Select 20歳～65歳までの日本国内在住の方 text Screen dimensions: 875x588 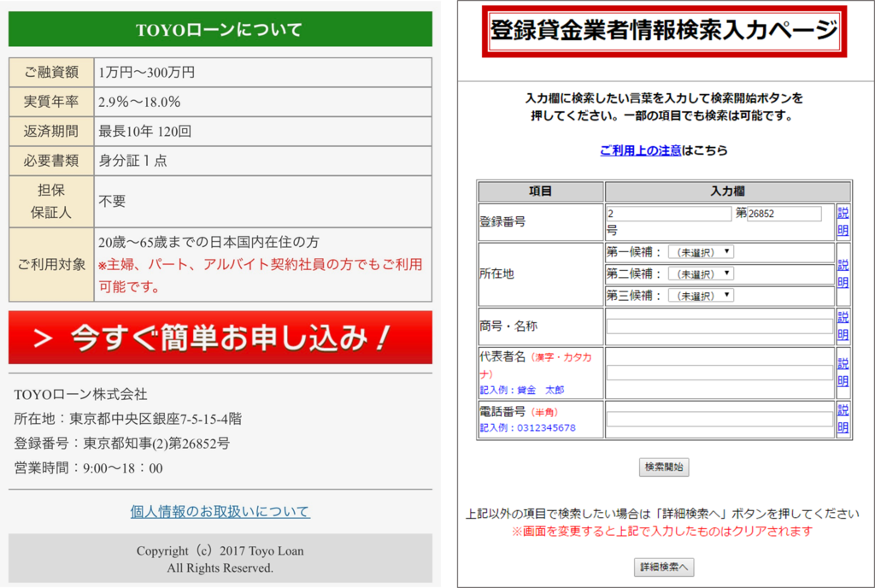[x=208, y=242]
